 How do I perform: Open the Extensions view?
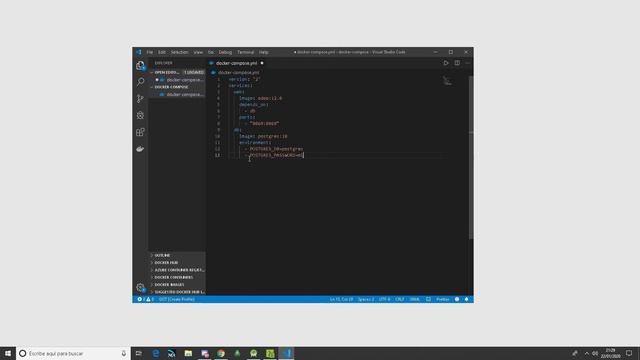140,132
